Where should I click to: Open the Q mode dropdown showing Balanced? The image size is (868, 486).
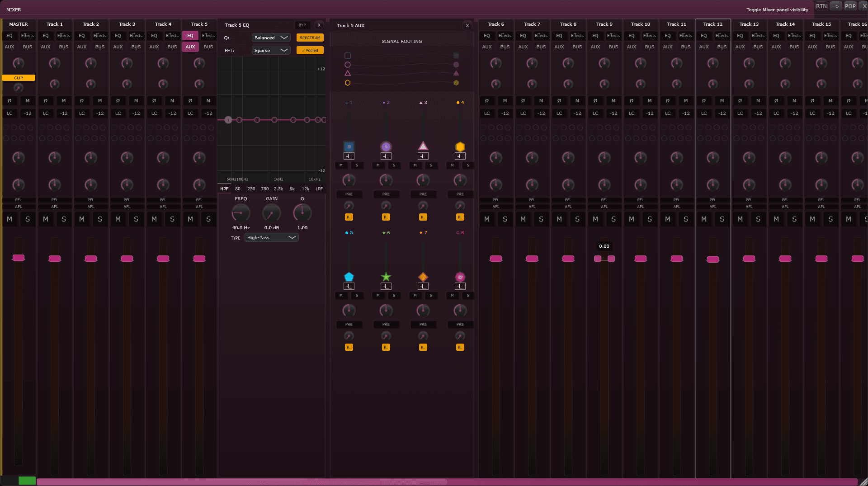(271, 38)
